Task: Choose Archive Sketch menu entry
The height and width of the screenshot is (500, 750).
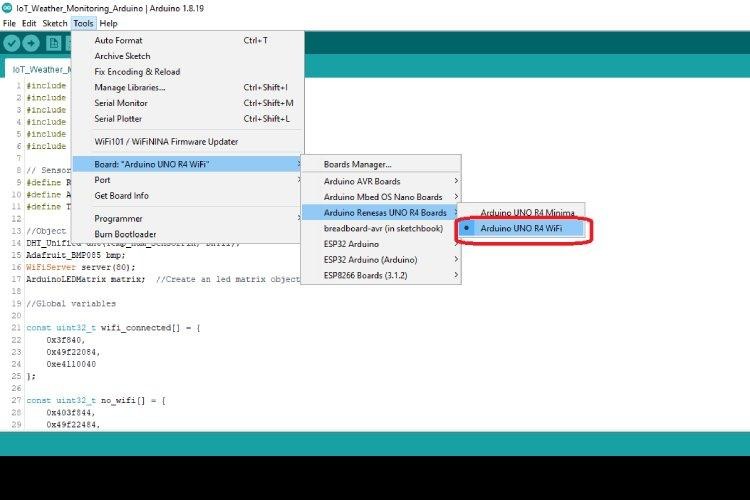Action: coord(188,56)
